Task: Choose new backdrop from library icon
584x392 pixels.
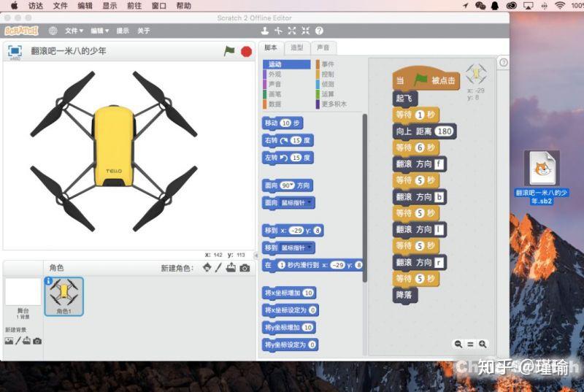Action: pos(9,341)
